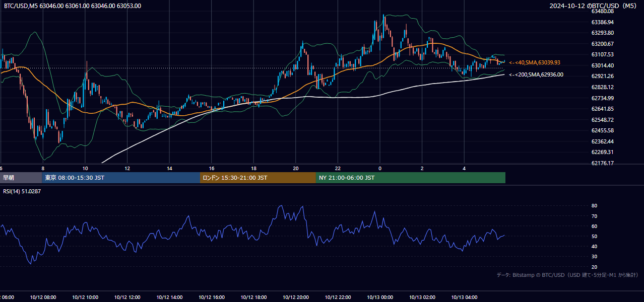Click the 10/12 22:00 date axis label

tap(338, 297)
